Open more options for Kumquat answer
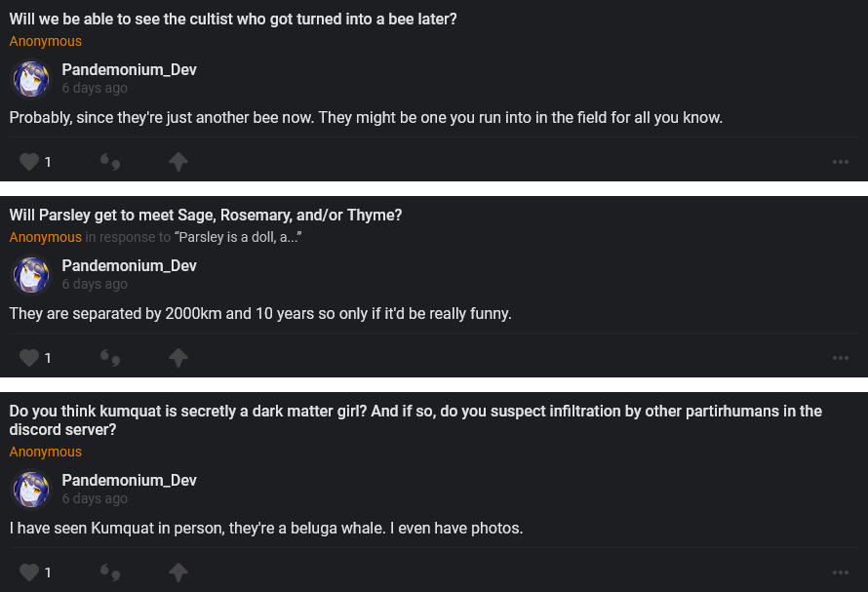 [x=841, y=572]
